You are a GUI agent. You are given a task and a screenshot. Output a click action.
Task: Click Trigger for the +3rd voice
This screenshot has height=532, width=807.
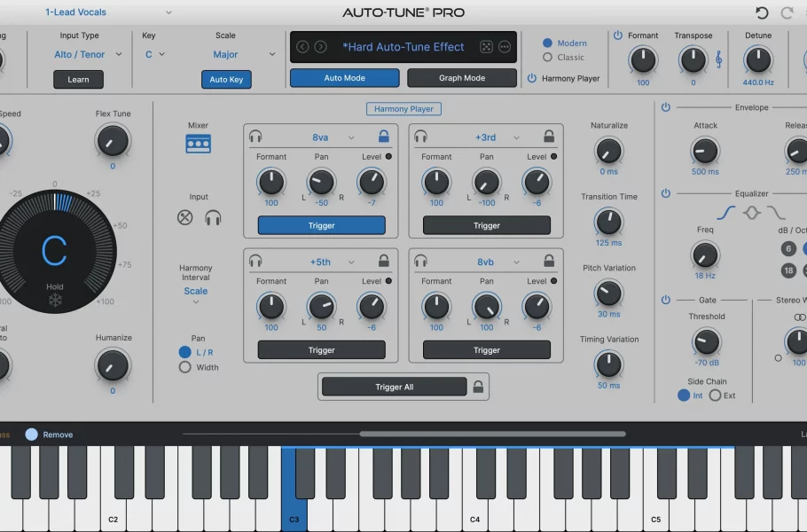point(486,225)
